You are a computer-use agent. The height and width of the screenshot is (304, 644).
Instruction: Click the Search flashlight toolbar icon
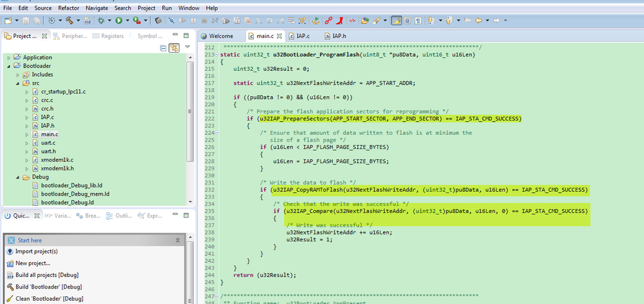pyautogui.click(x=376, y=21)
